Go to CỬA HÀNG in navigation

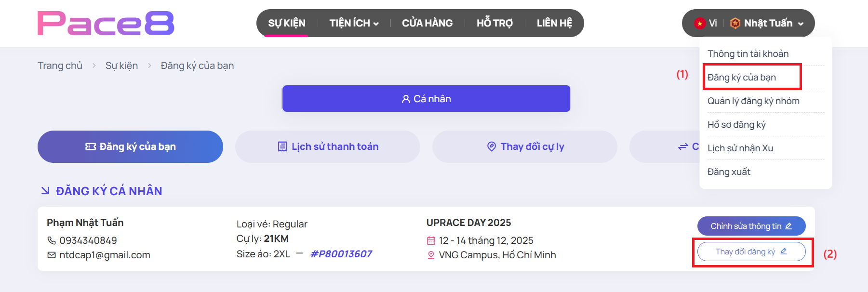click(427, 23)
